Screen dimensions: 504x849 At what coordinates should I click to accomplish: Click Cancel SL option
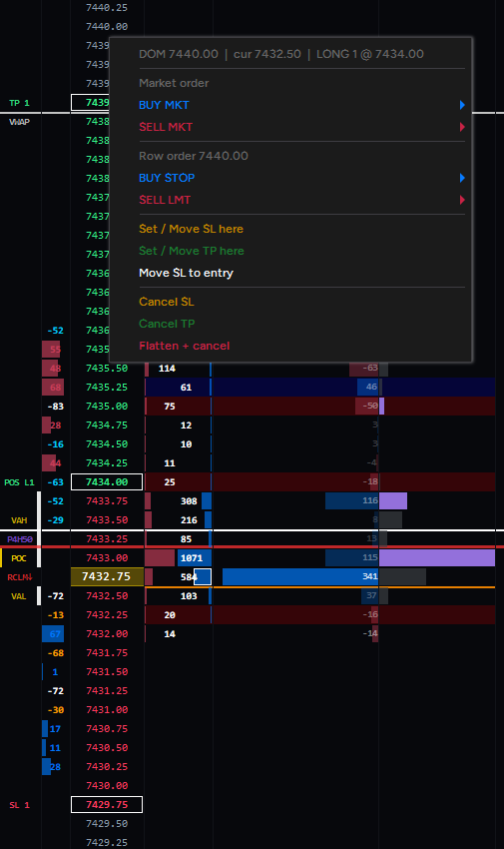166,302
